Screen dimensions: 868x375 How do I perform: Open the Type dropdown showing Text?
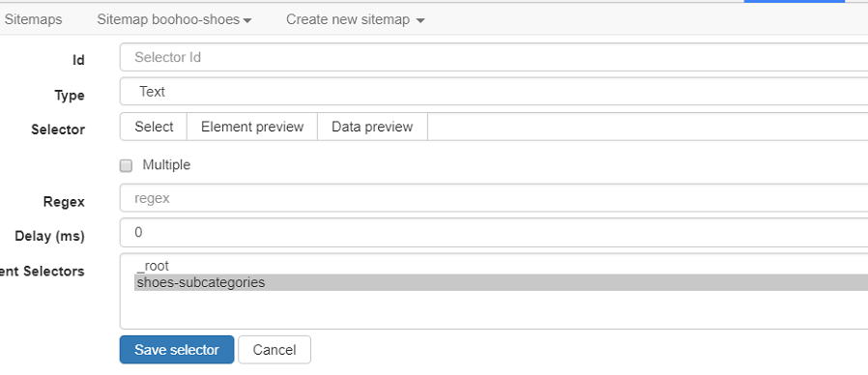click(x=494, y=92)
